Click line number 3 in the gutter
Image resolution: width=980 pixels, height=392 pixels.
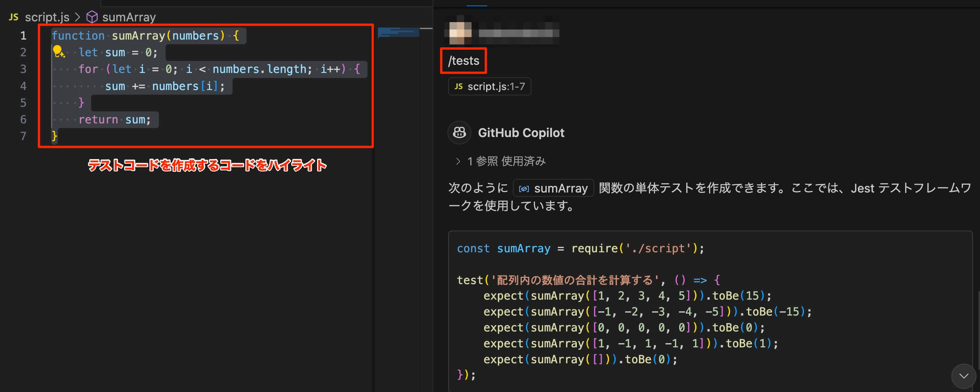pyautogui.click(x=23, y=69)
